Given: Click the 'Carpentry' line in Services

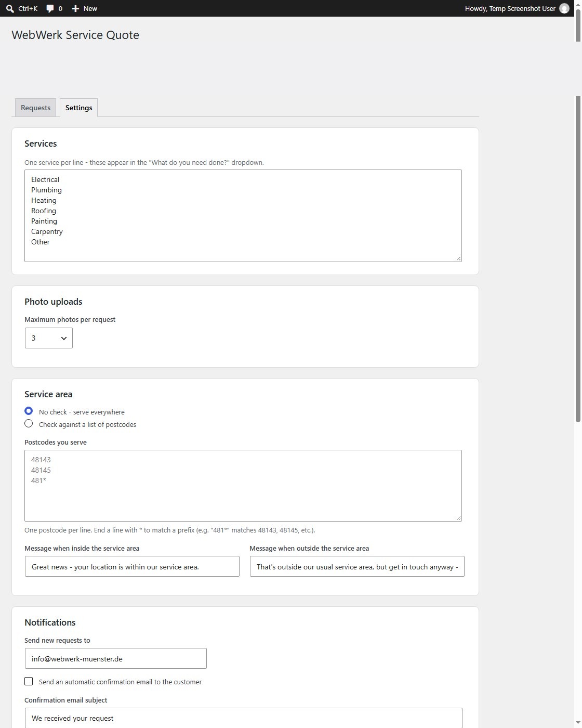Looking at the screenshot, I should 47,231.
